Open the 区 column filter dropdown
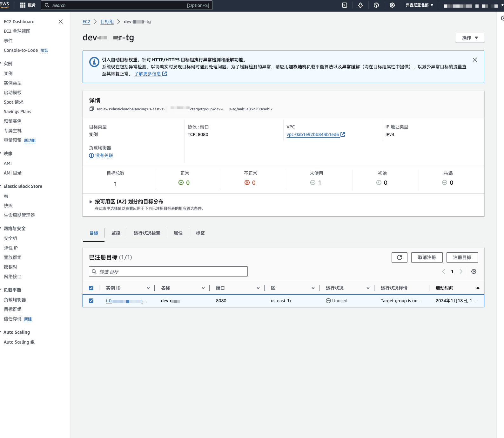 (x=313, y=288)
